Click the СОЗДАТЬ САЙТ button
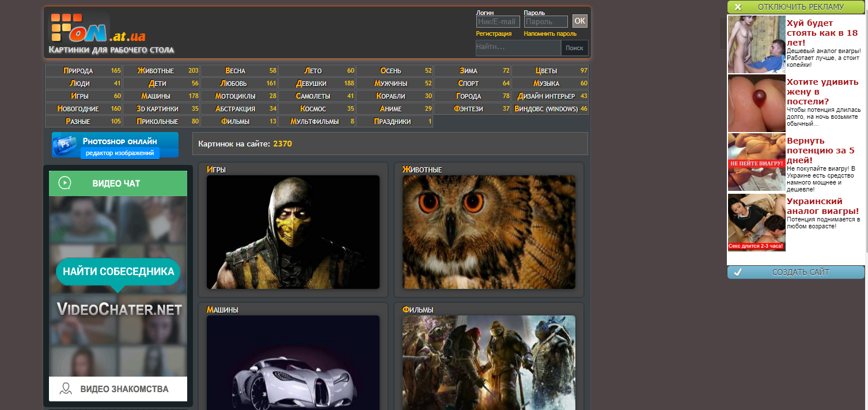Image resolution: width=868 pixels, height=410 pixels. point(796,272)
